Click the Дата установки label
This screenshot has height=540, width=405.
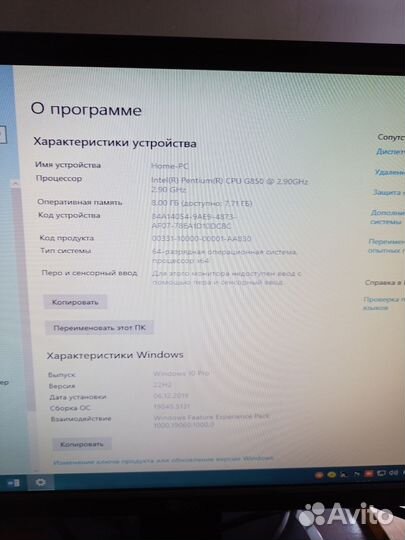[x=77, y=397]
